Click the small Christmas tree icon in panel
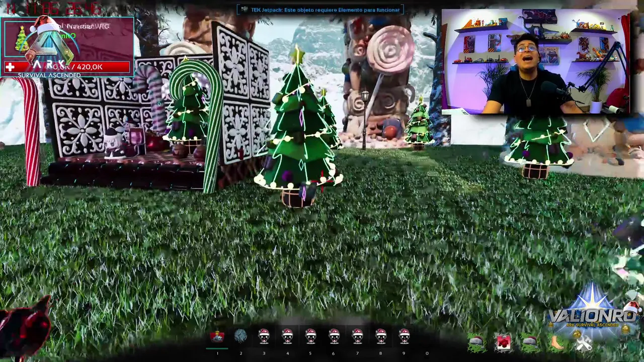Image resolution: width=644 pixels, height=362 pixels. pos(21,39)
